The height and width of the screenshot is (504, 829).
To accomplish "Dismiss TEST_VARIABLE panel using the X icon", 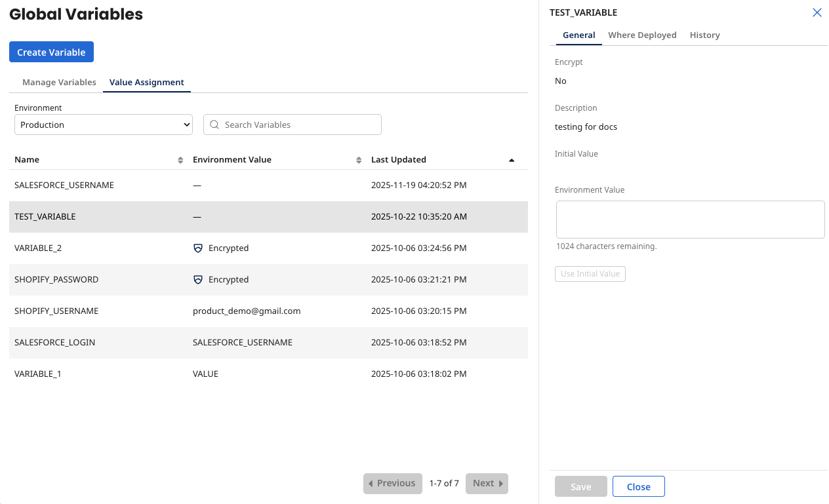I will (817, 12).
